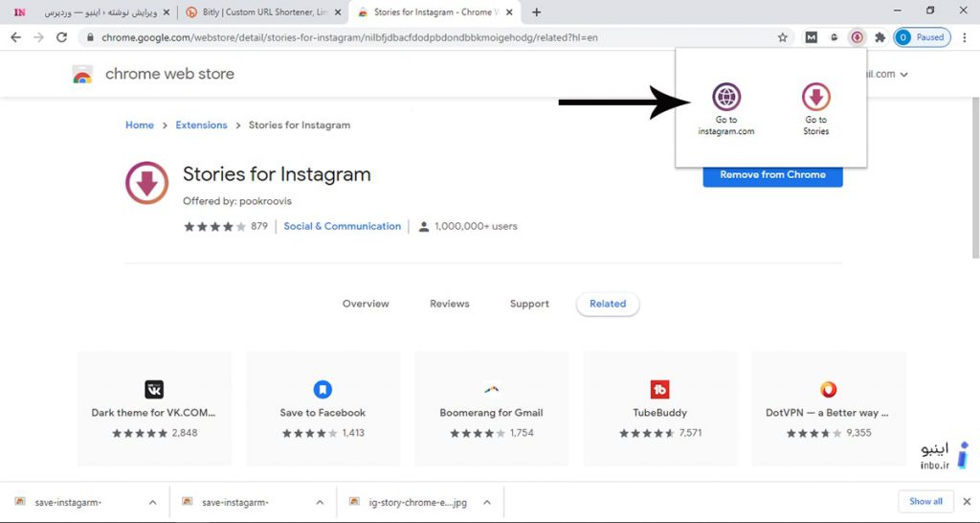
Task: Click the Save to Facebook bookmark icon
Action: click(x=323, y=389)
